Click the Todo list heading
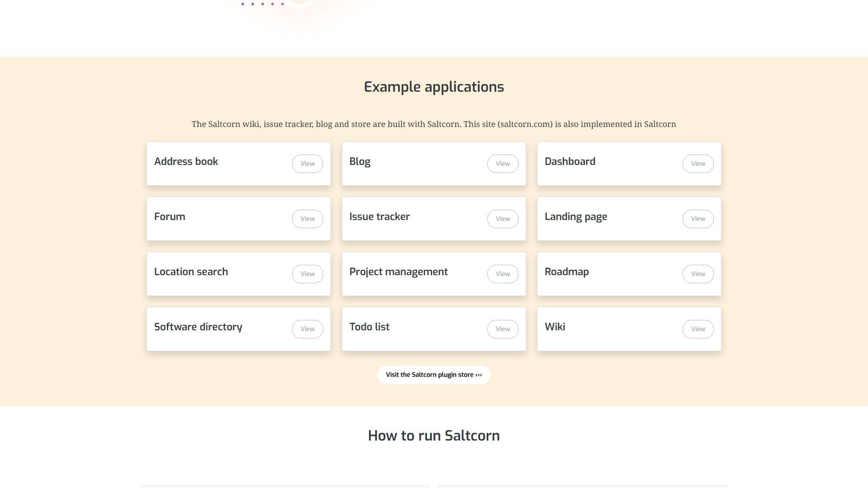Image resolution: width=868 pixels, height=488 pixels. tap(369, 327)
